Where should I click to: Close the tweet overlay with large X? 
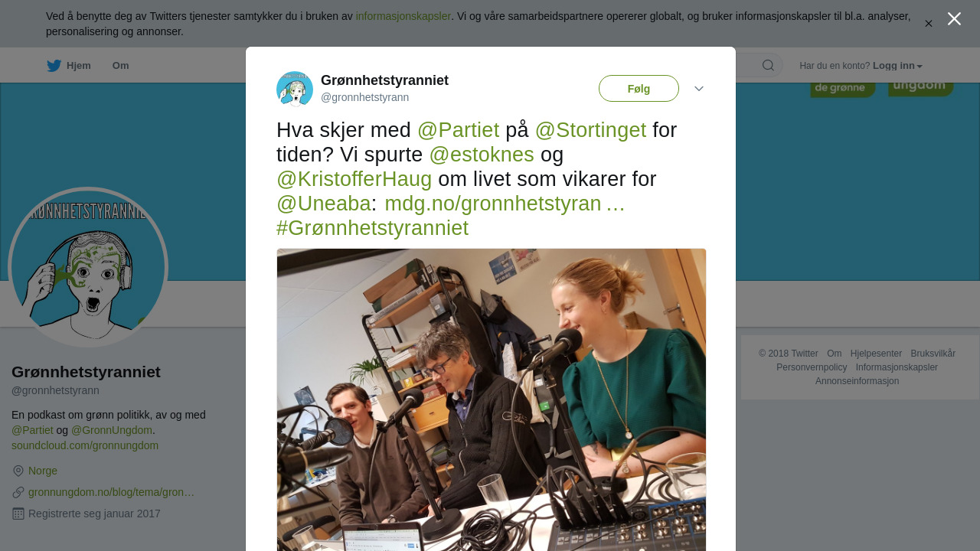click(954, 18)
